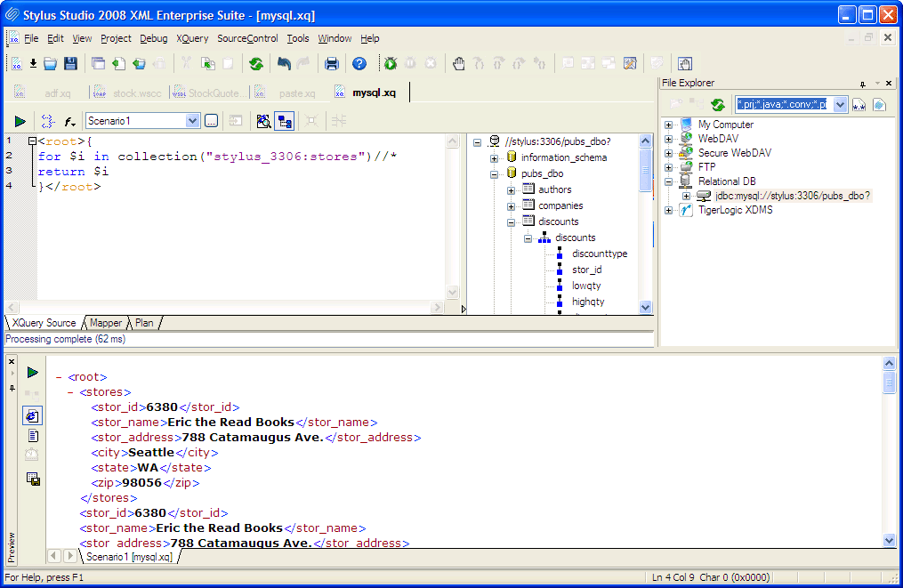Save the file with the floppy disk icon
Screen dimensions: 903x588
tap(70, 63)
